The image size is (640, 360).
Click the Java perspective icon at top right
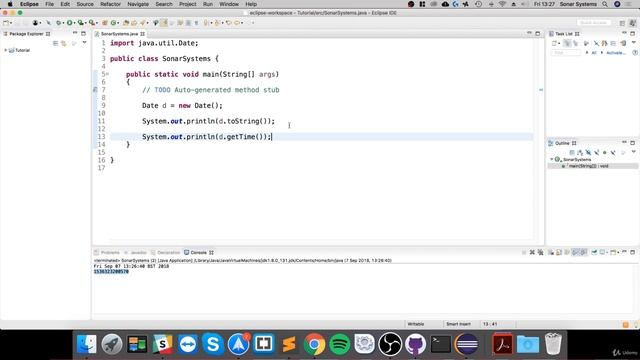tap(632, 23)
